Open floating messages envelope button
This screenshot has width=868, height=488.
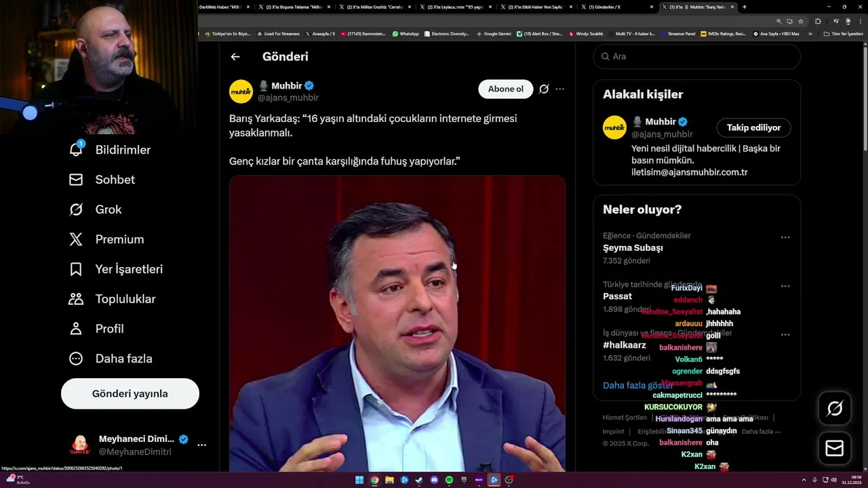coord(835,448)
